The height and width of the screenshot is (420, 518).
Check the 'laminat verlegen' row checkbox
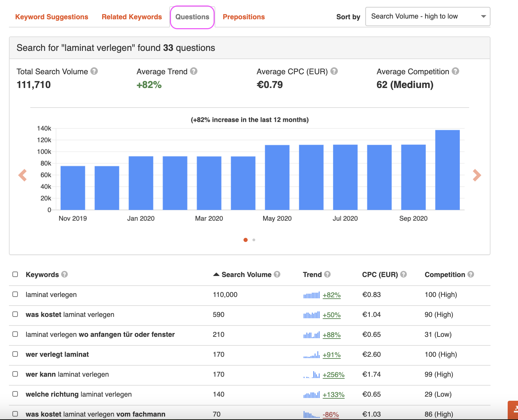[x=15, y=294]
